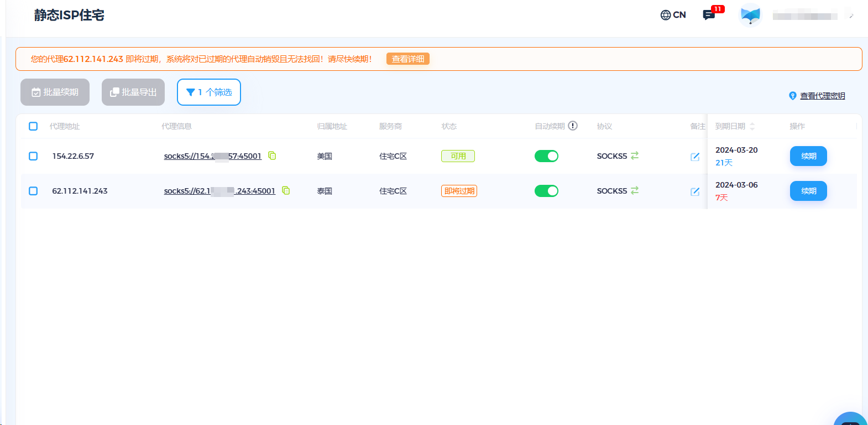Open the CN language globe selector

pyautogui.click(x=673, y=15)
